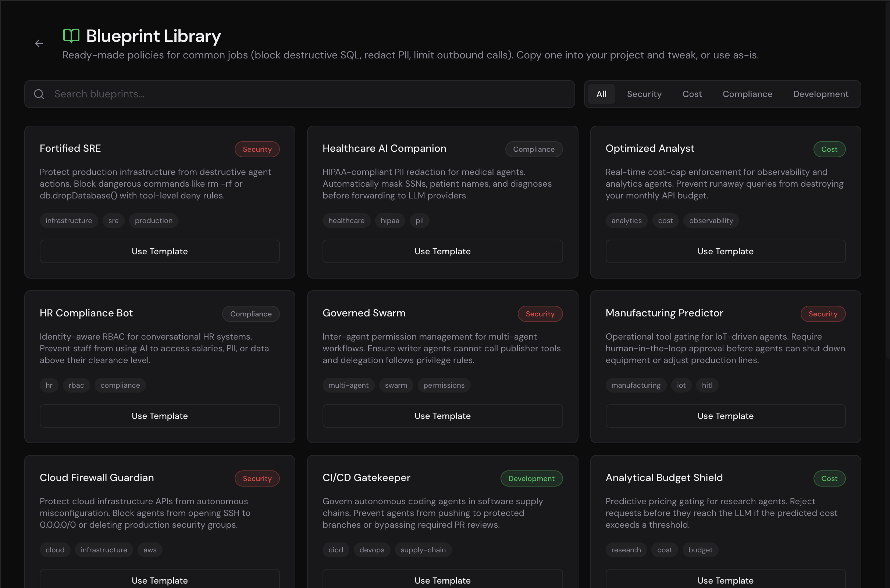Screen dimensions: 890x588
Task: Switch to the Cost filter tab
Action: coord(691,94)
